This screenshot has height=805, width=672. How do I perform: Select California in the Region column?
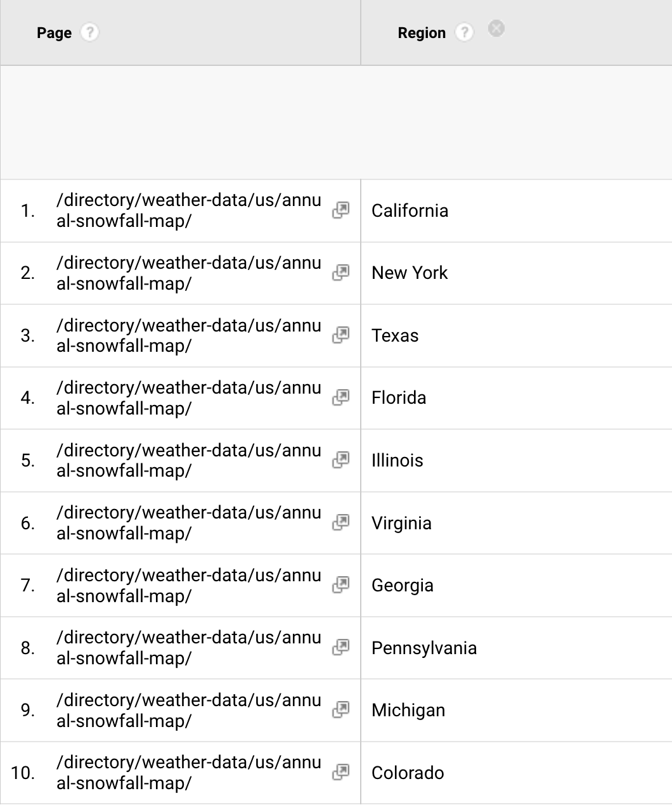(410, 210)
